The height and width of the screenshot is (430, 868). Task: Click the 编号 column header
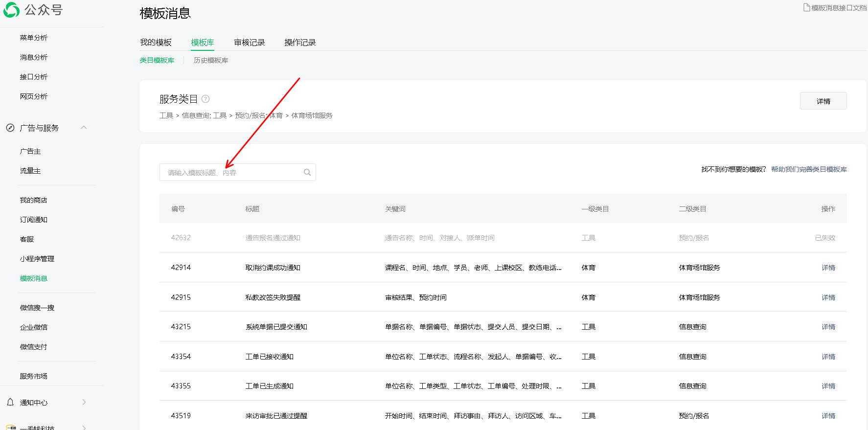[x=178, y=209]
